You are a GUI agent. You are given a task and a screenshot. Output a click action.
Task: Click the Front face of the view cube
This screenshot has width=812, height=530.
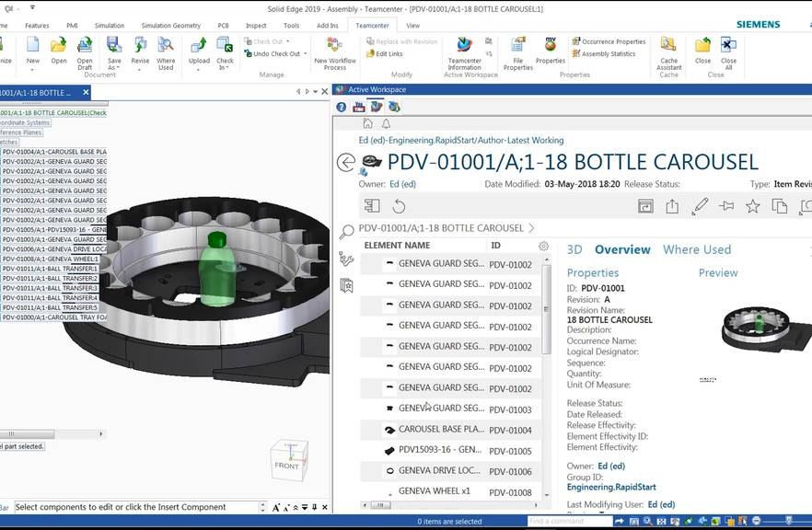(x=288, y=466)
